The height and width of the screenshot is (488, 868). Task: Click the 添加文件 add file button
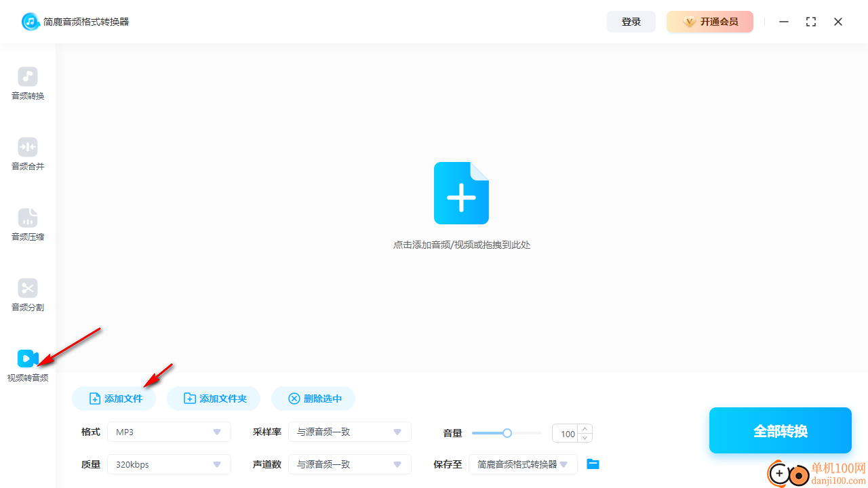[114, 399]
